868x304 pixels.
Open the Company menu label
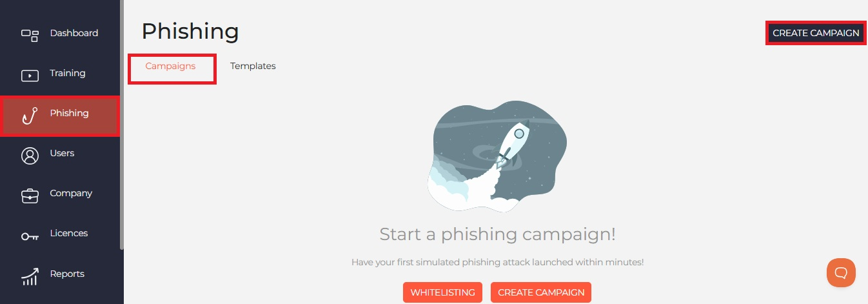(x=71, y=193)
